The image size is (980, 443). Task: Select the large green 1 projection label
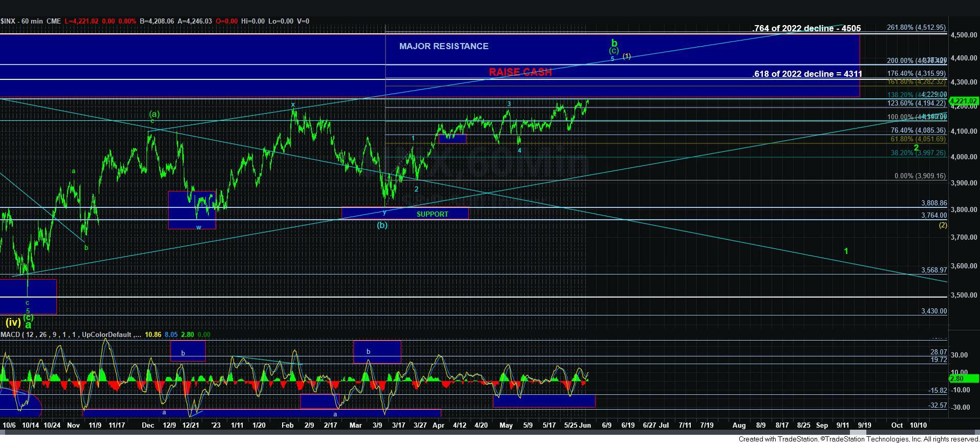[846, 251]
